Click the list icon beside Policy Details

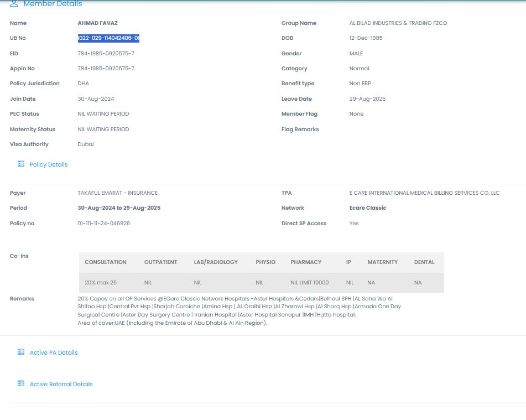pos(21,164)
